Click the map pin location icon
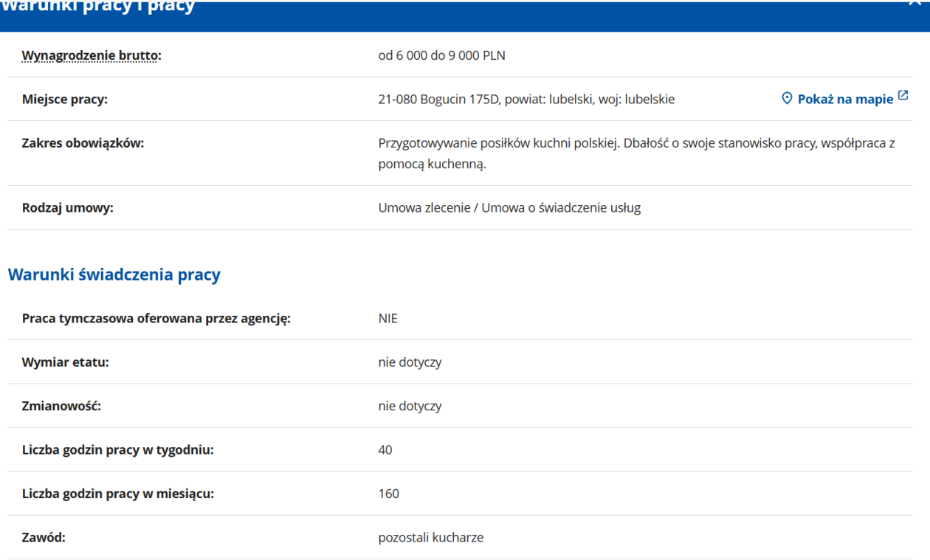930x560 pixels. click(x=787, y=99)
